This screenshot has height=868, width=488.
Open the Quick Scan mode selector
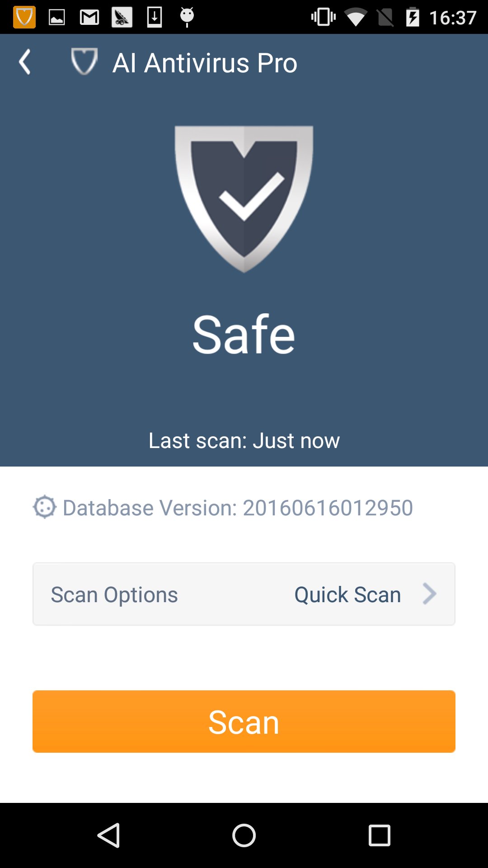[347, 594]
